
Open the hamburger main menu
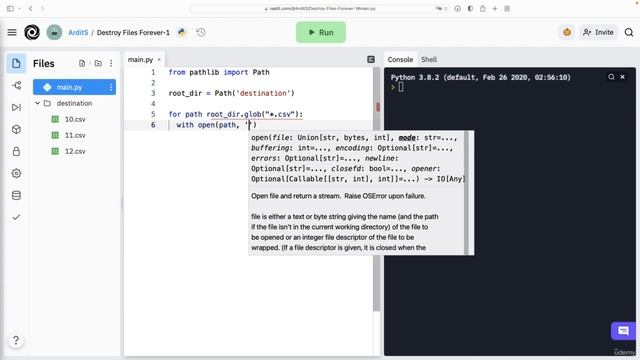(12, 32)
